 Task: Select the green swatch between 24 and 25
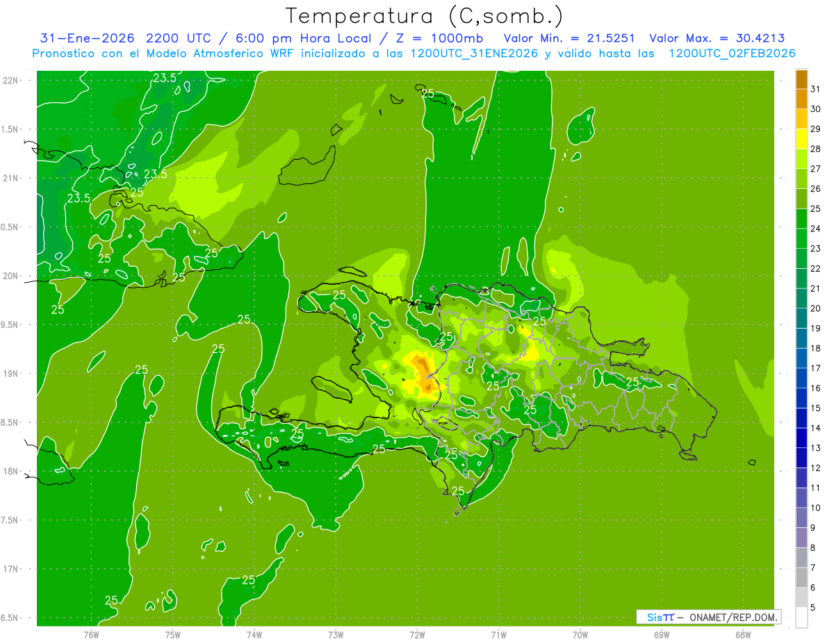(x=801, y=219)
